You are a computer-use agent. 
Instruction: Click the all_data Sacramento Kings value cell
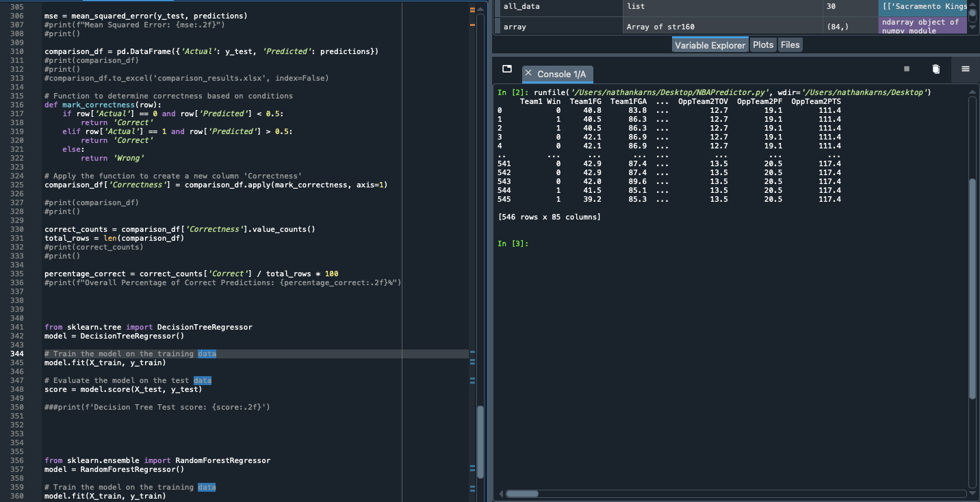[x=923, y=7]
